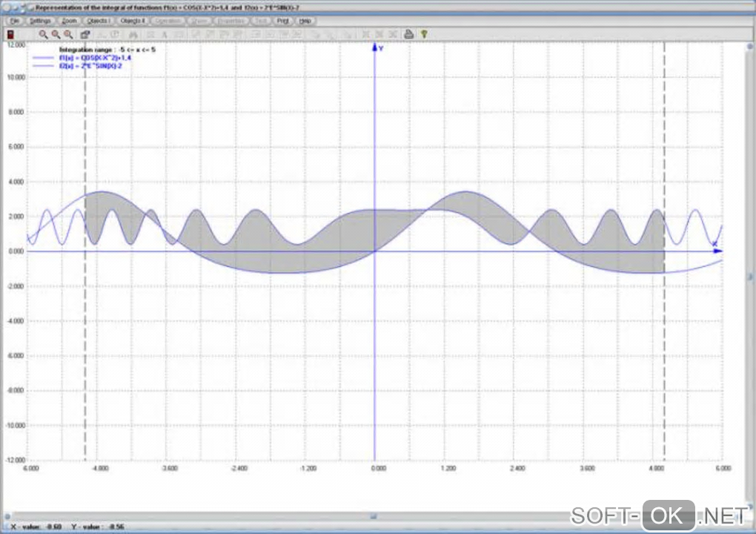Click the horizontal scrollbar thumb below the graph
Image resolution: width=756 pixels, height=534 pixels.
[x=373, y=516]
